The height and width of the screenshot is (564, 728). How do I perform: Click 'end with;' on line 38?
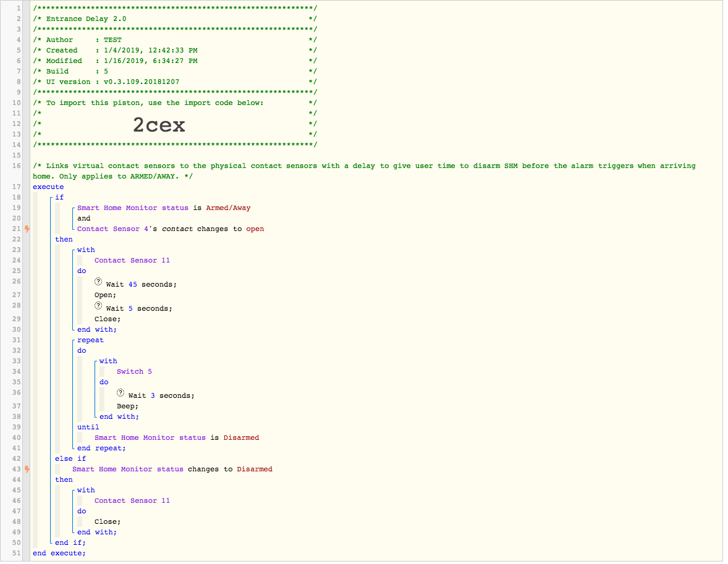click(119, 417)
